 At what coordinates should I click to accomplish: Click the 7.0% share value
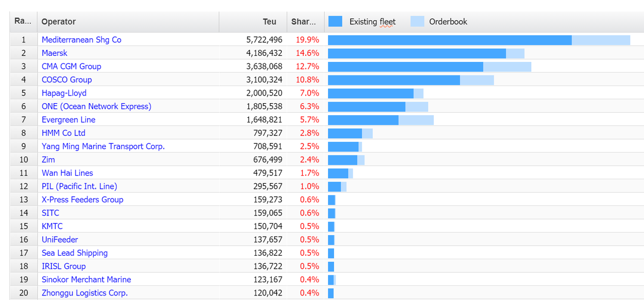click(309, 93)
